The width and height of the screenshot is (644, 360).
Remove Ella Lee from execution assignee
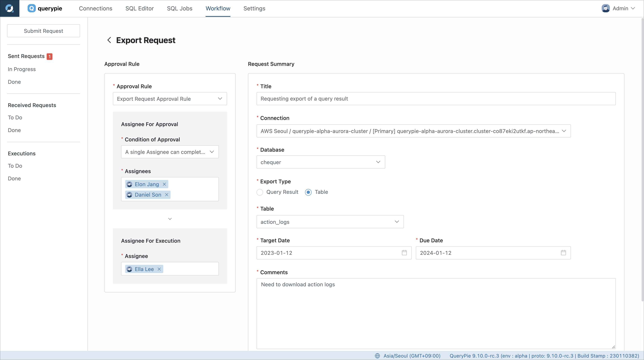(159, 269)
